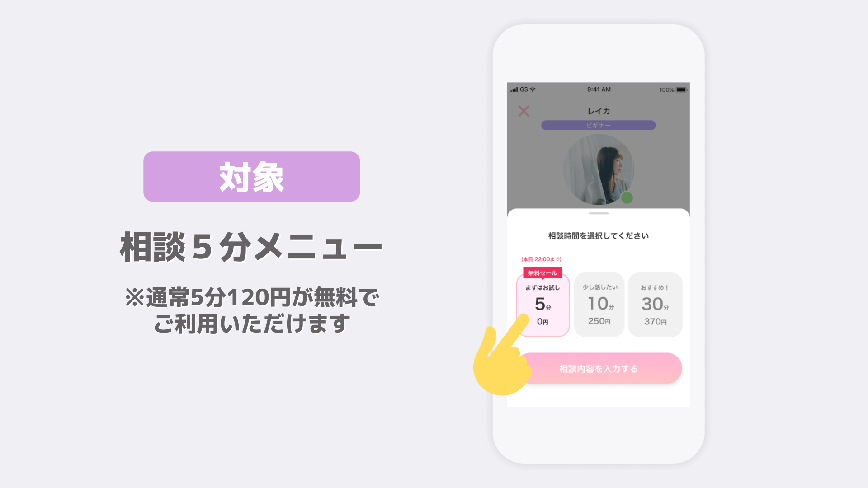Click the ビギナー purple badge
868x488 pixels.
tap(599, 125)
